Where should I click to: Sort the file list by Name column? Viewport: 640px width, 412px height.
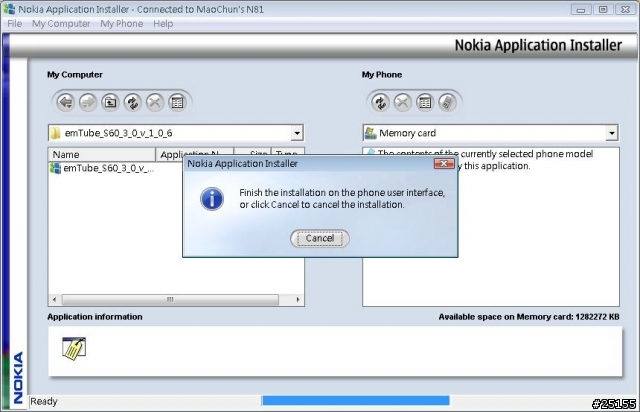click(x=102, y=154)
